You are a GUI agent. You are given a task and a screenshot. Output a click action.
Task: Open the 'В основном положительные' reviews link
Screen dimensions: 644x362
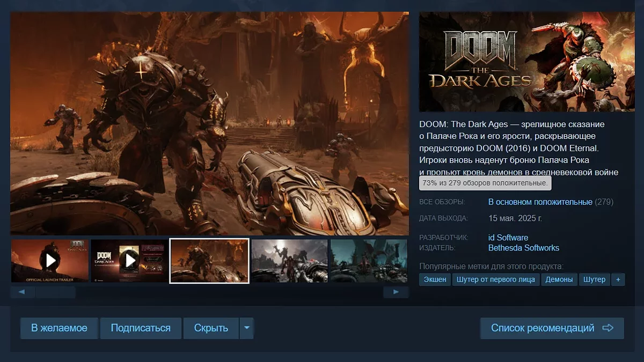[540, 202]
